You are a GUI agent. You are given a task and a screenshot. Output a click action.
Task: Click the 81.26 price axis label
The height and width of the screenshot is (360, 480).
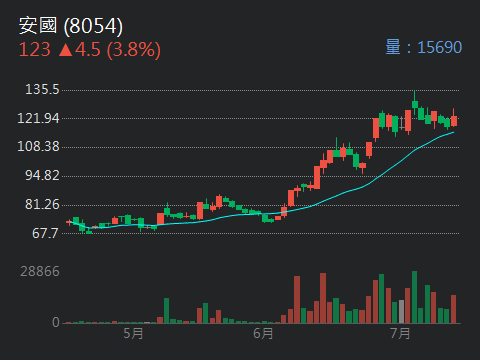42,204
